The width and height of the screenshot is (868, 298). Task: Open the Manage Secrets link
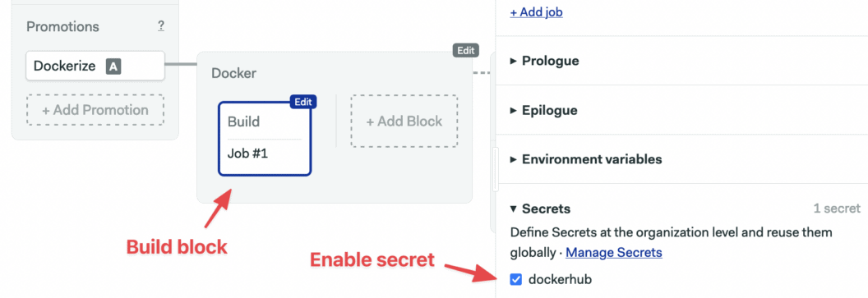point(614,253)
